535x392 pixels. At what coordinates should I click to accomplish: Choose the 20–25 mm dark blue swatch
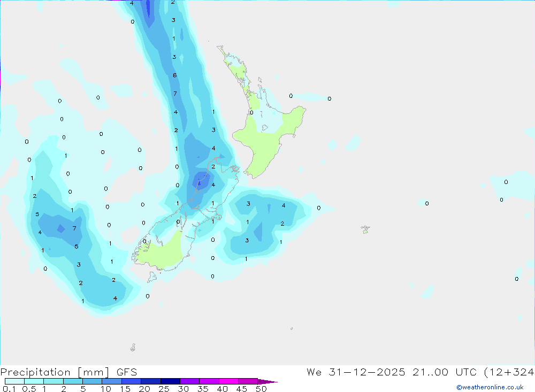(151, 381)
